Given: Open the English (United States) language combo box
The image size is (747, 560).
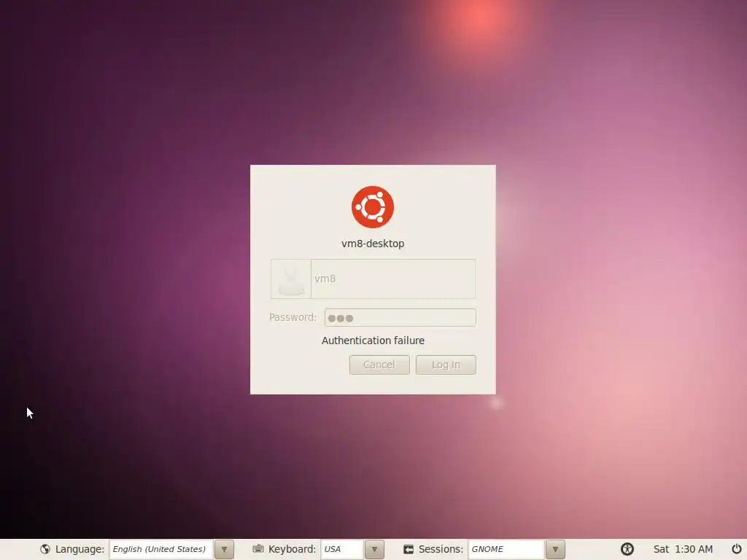Looking at the screenshot, I should 161,549.
